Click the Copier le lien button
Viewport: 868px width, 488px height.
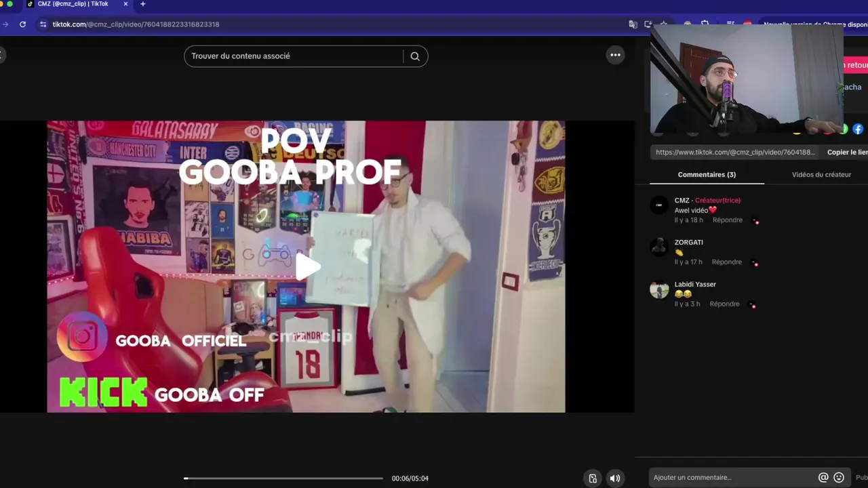click(847, 152)
